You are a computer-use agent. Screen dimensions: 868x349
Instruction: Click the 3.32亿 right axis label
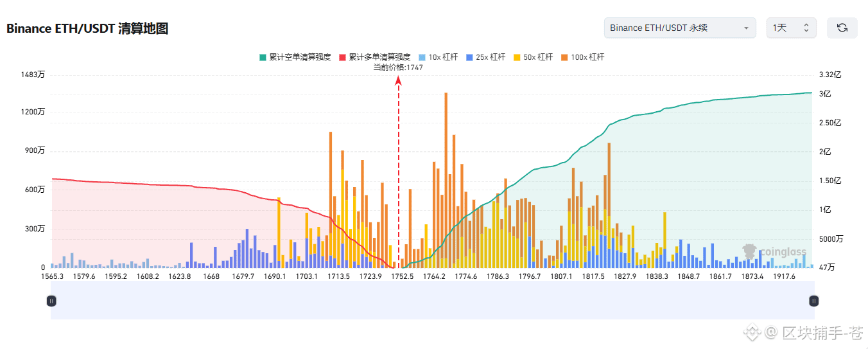pos(830,75)
